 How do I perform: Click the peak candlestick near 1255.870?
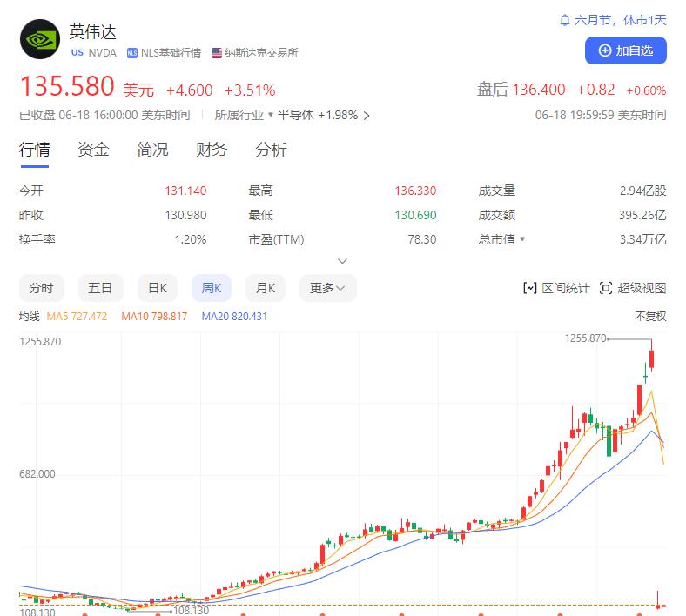(x=651, y=358)
